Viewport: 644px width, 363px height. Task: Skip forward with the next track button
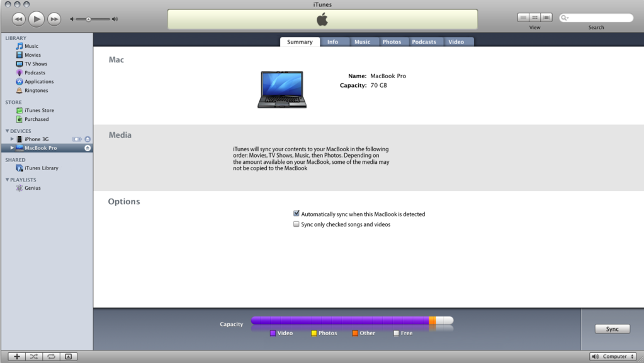click(54, 19)
